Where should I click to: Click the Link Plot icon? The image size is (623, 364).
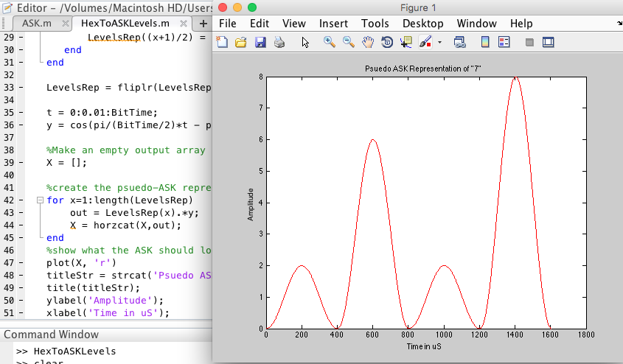[460, 42]
